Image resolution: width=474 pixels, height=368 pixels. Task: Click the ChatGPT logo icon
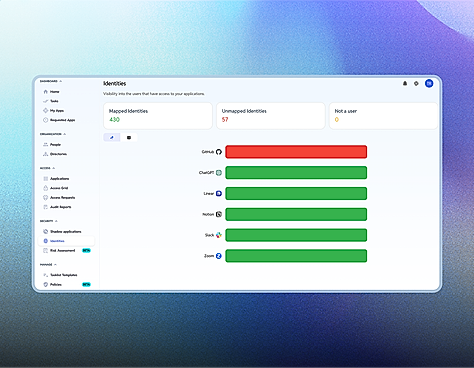point(219,173)
